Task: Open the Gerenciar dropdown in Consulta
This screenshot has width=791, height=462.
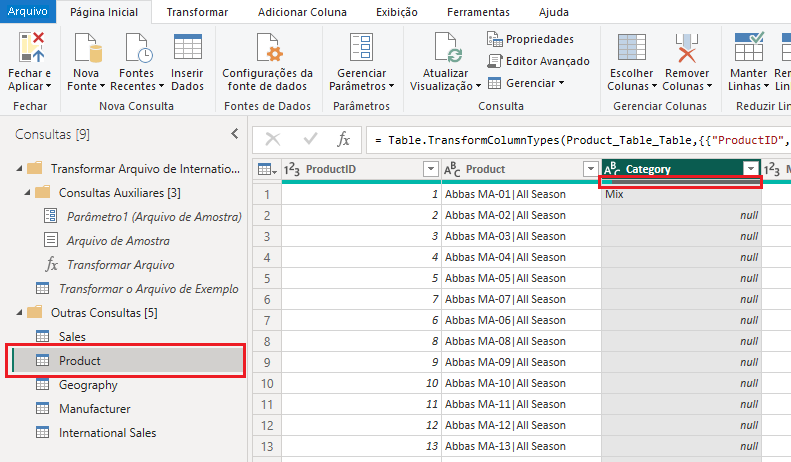Action: [x=526, y=83]
